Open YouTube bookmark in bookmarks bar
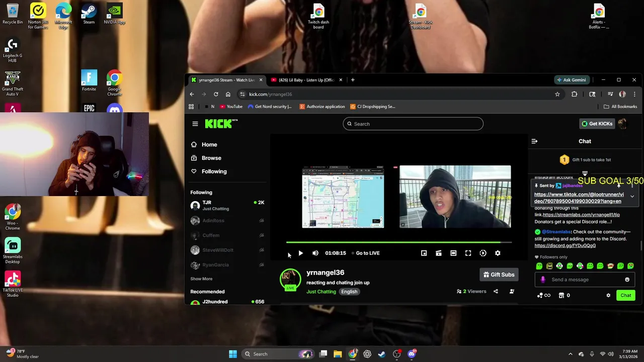 click(231, 107)
